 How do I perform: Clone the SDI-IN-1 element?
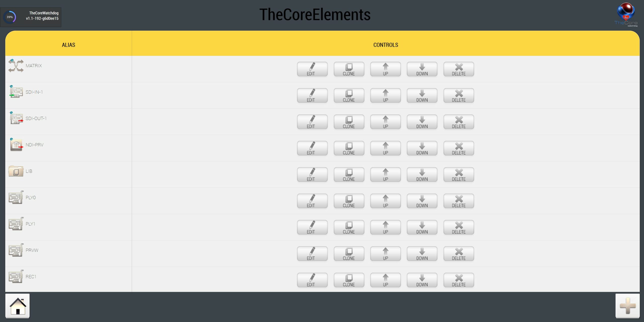click(x=349, y=96)
